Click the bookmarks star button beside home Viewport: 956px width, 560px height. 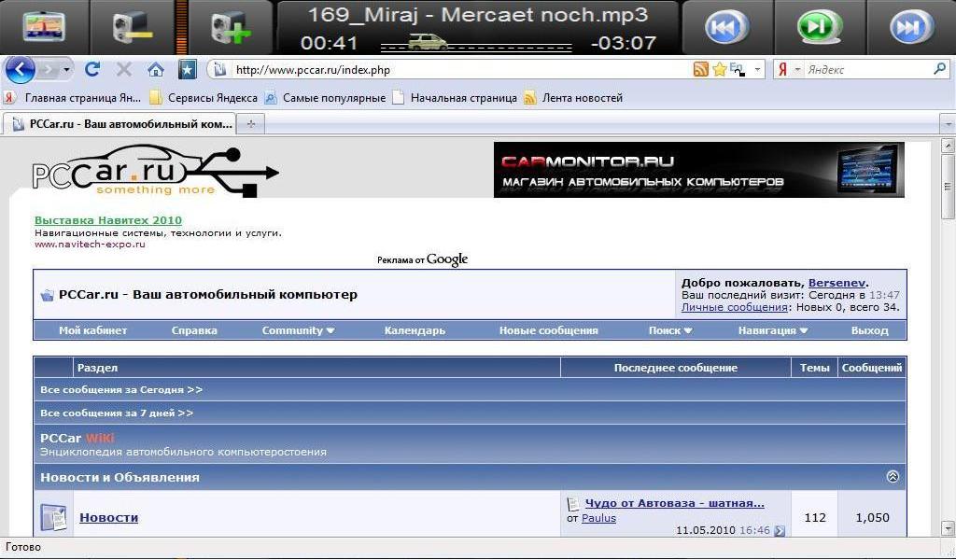pyautogui.click(x=188, y=69)
